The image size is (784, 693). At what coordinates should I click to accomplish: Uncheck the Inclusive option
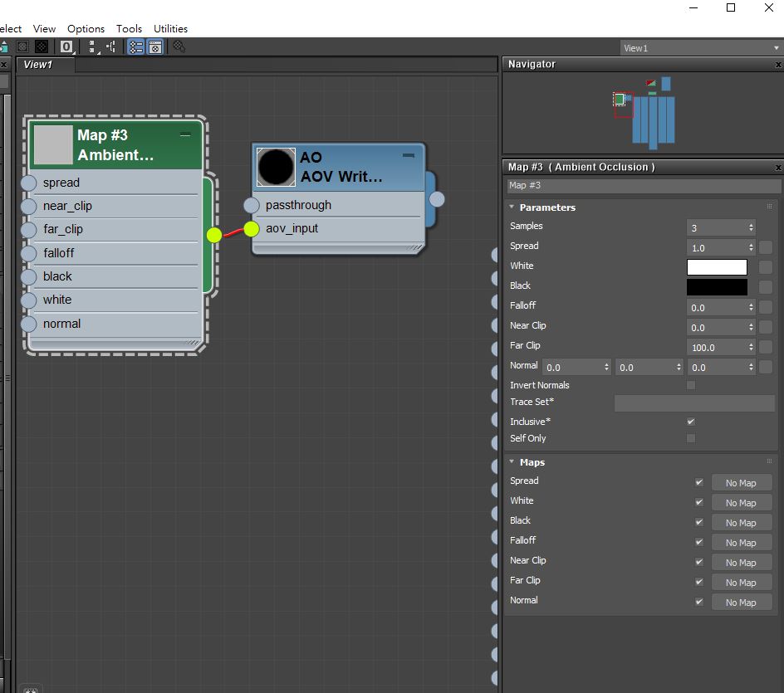[x=691, y=422]
